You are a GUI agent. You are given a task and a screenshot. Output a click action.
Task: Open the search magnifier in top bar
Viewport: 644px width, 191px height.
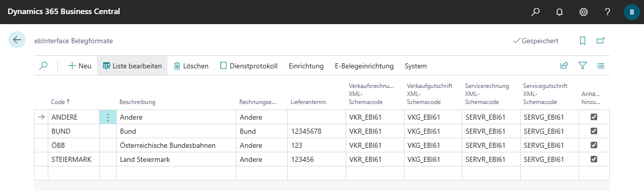tap(535, 12)
